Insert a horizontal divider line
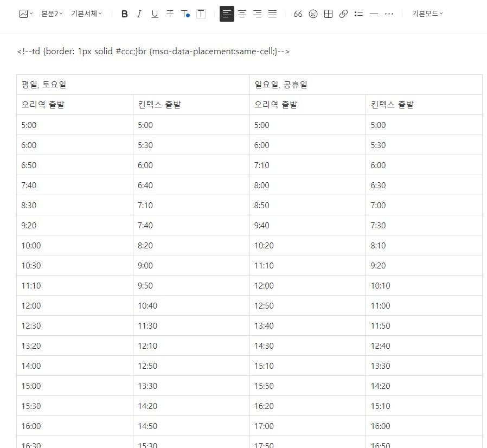Screen dimensions: 487x448 pyautogui.click(x=374, y=14)
